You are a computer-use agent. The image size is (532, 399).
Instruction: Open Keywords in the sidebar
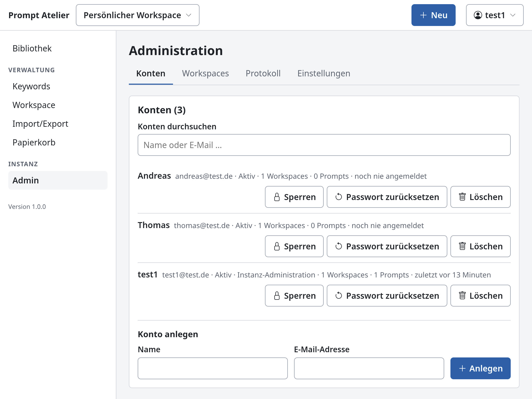tap(58, 86)
